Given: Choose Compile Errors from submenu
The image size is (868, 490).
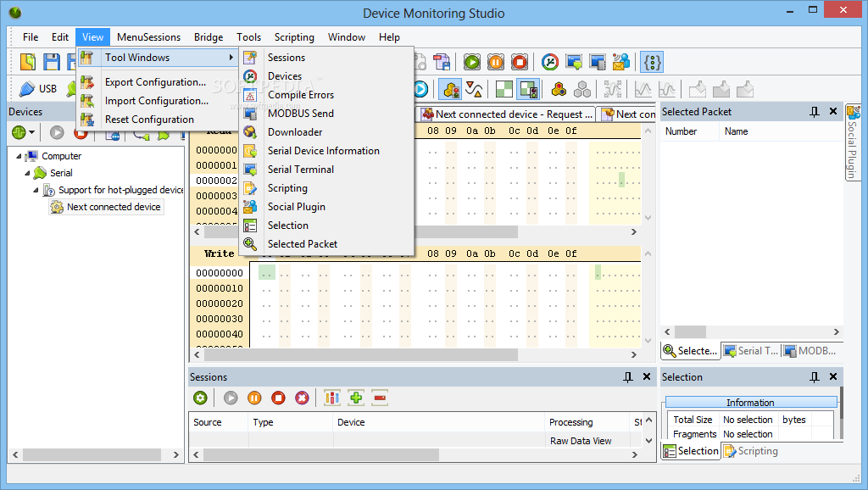Looking at the screenshot, I should point(301,95).
